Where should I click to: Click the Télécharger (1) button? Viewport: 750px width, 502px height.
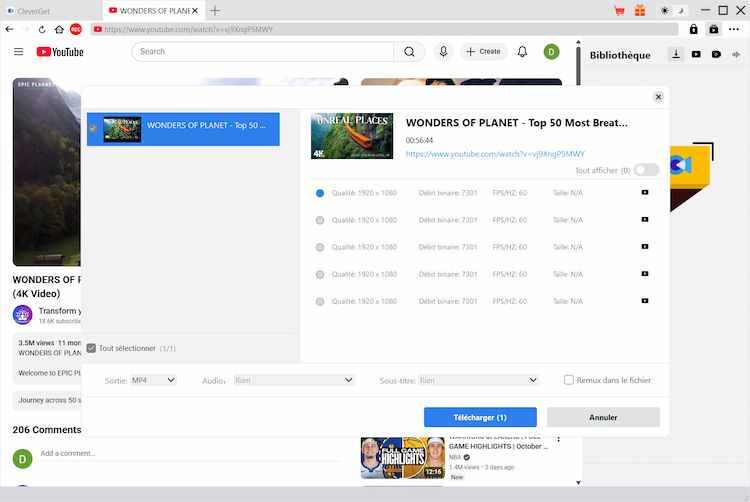click(x=480, y=417)
